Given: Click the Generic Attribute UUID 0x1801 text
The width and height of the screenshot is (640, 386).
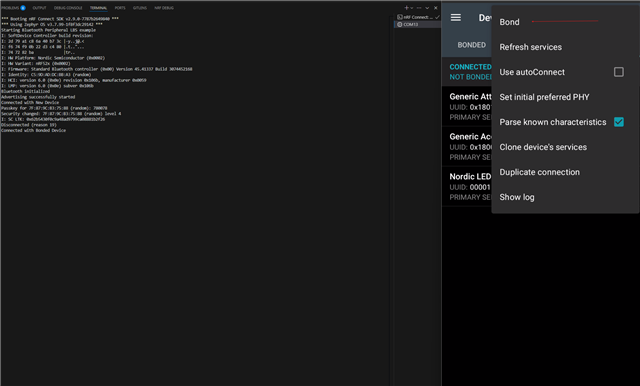Looking at the screenshot, I should pos(470,107).
